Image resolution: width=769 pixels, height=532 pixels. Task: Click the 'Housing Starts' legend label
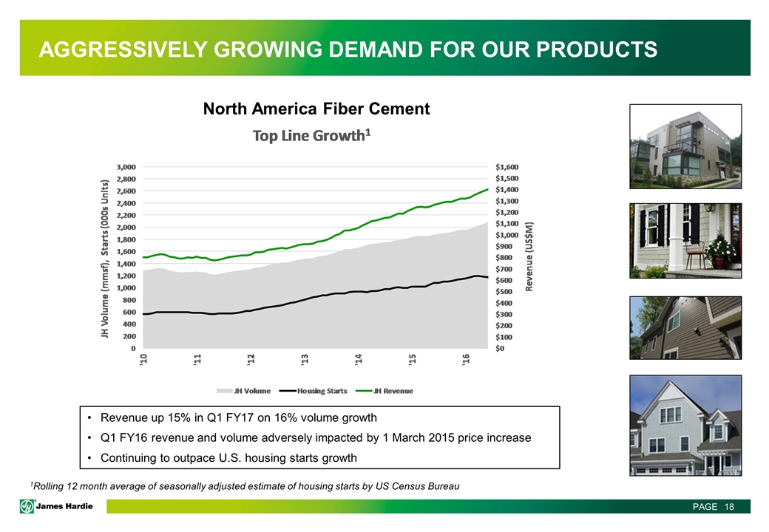(322, 391)
